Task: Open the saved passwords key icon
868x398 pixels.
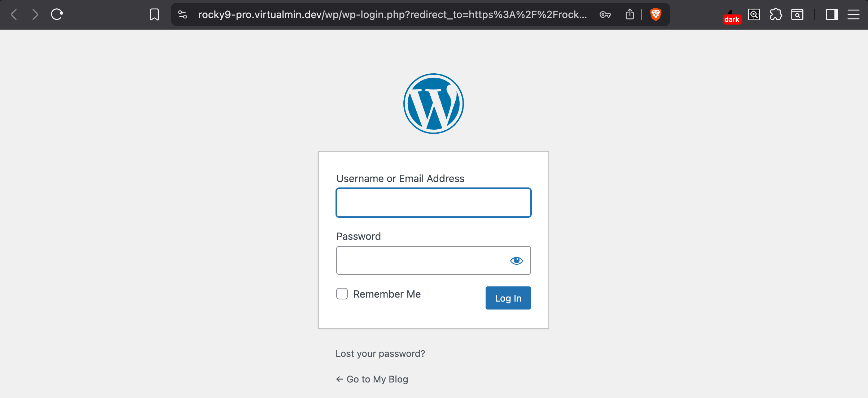Action: point(605,14)
